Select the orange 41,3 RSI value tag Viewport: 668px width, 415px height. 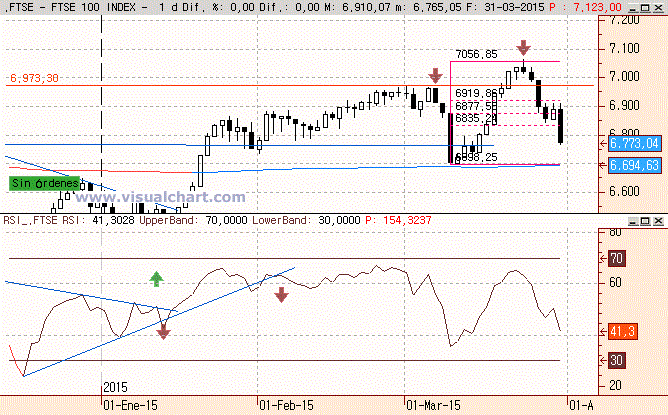click(622, 331)
